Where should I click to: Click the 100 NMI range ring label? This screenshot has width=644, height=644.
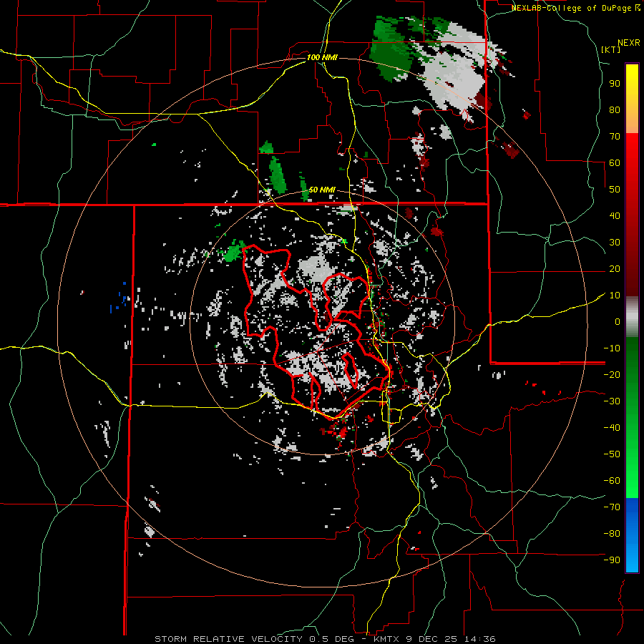point(322,57)
